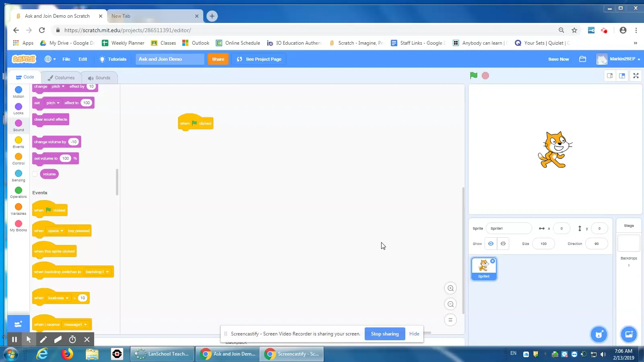Click the Sprite1 thumbnail in sprite list

(484, 269)
